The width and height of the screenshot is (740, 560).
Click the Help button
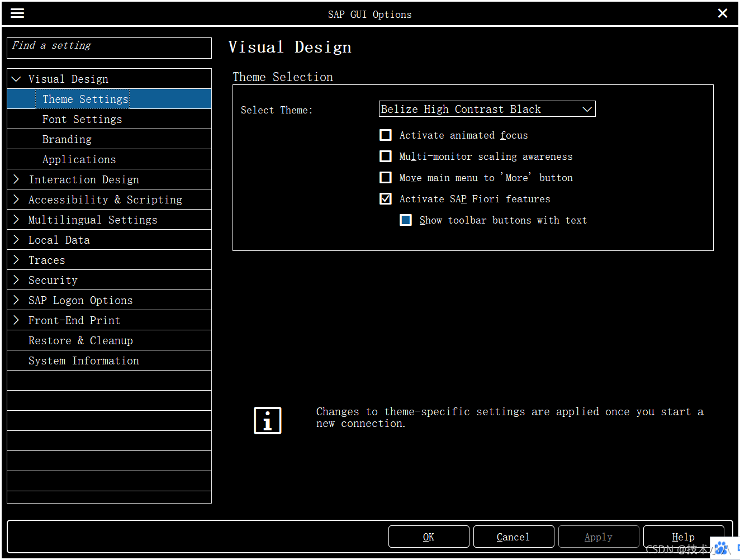tap(683, 537)
